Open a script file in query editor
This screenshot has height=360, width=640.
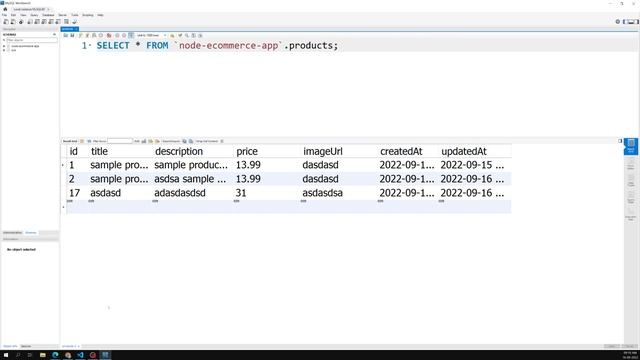66,36
